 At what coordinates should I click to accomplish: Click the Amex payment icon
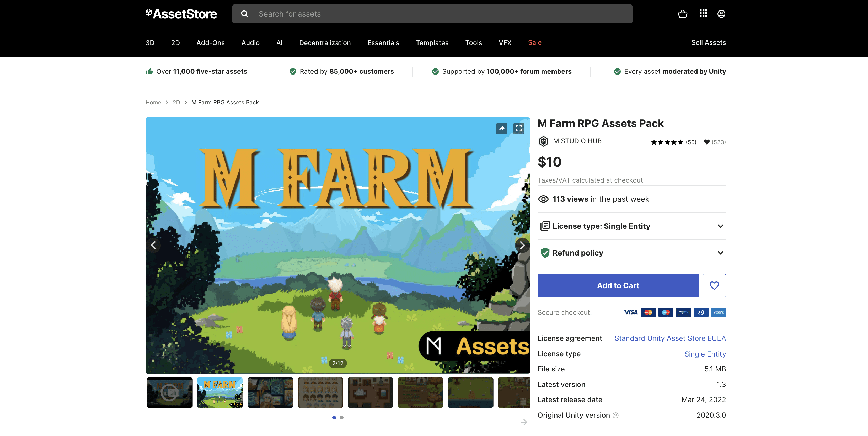(718, 312)
